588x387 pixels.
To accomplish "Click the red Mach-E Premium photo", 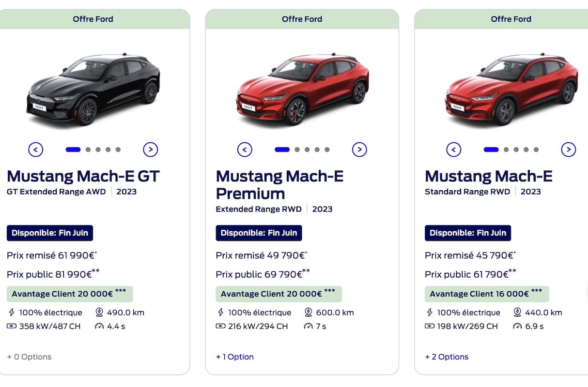I will (302, 89).
